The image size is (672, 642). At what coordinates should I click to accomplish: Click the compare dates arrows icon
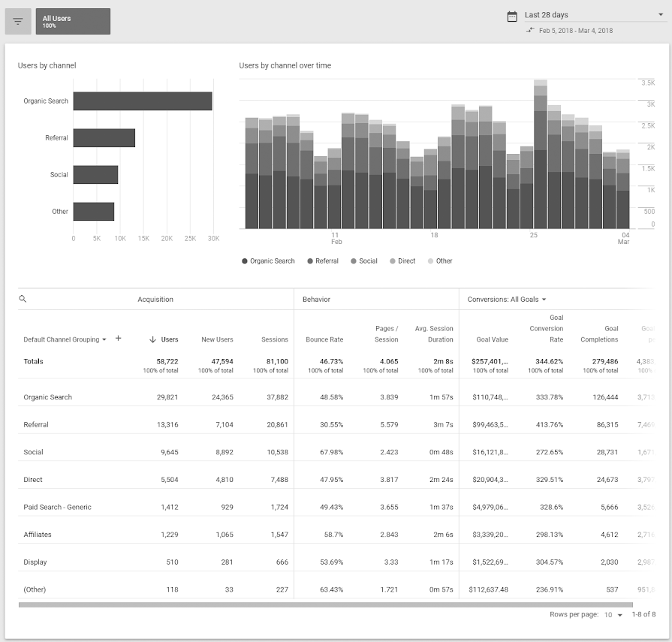(530, 30)
